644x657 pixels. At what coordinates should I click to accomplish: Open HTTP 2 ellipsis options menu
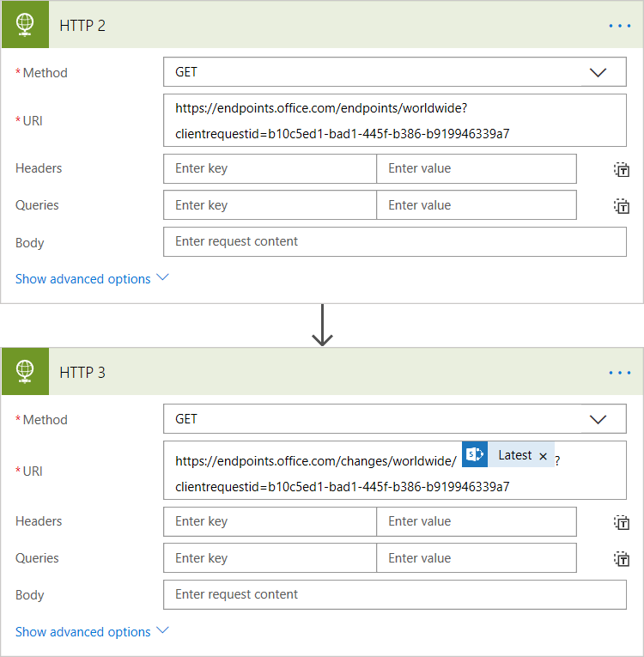tap(619, 26)
